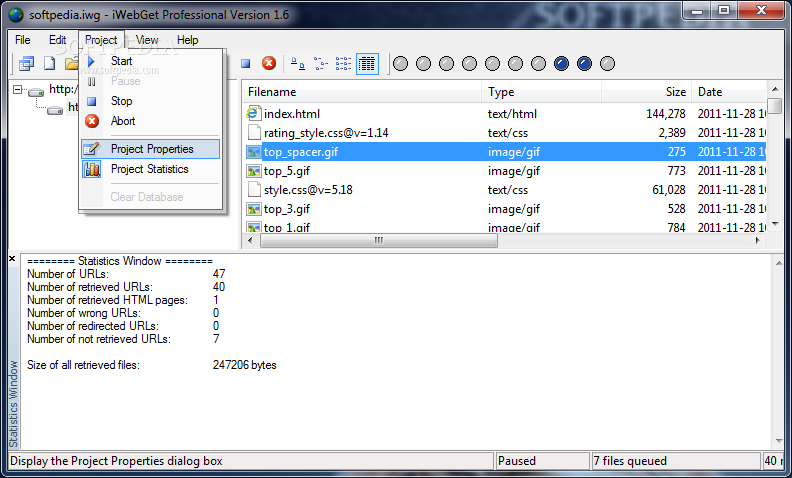Screen dimensions: 792x478
Task: Open the View menu
Action: (x=147, y=40)
